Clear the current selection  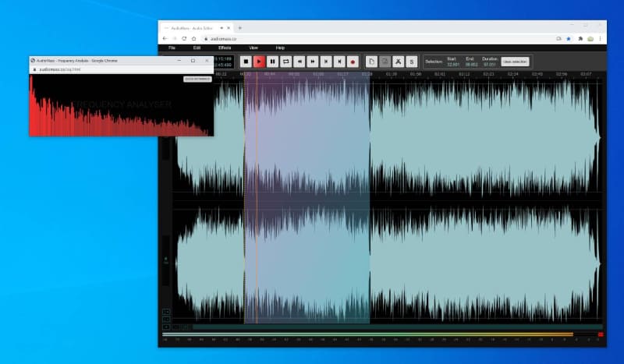(x=515, y=62)
